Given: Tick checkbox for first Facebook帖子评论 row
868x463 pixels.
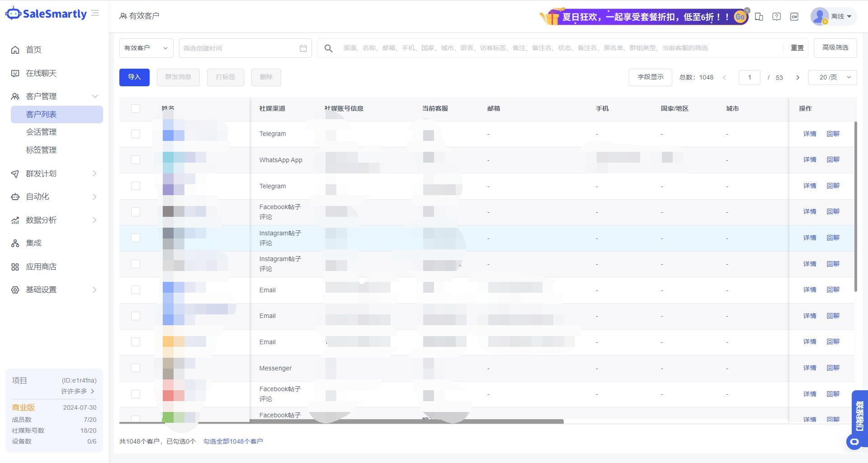Looking at the screenshot, I should click(136, 212).
